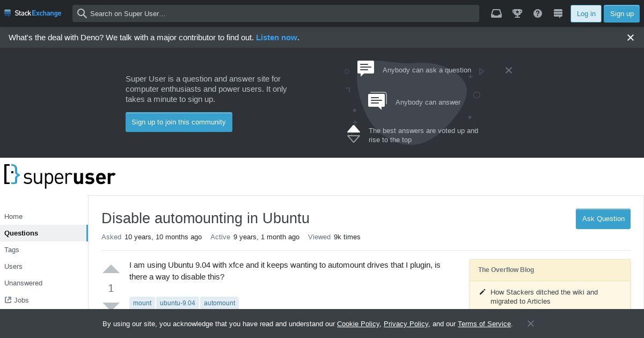The image size is (644, 338).
Task: Click the mount tag
Action: [x=142, y=303]
